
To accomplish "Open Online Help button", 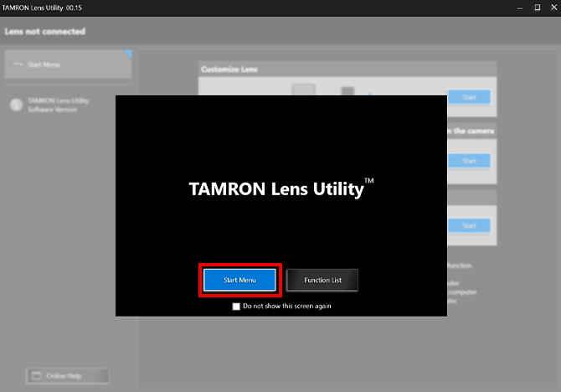I will pos(68,376).
